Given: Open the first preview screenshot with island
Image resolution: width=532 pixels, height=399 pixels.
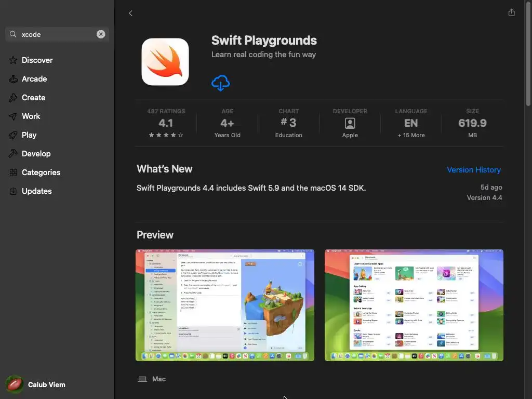Looking at the screenshot, I should click(x=225, y=305).
